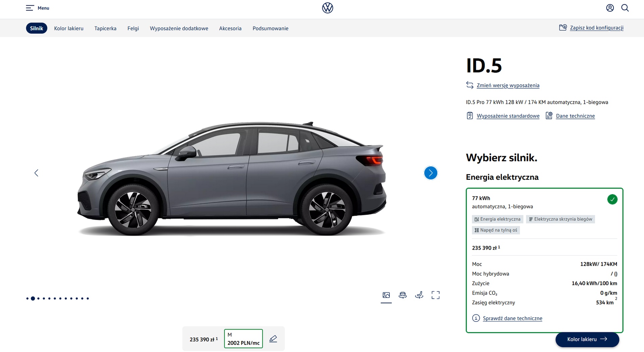Screen dimensions: 644x352
Task: Select the photo gallery view icon
Action: pyautogui.click(x=386, y=295)
